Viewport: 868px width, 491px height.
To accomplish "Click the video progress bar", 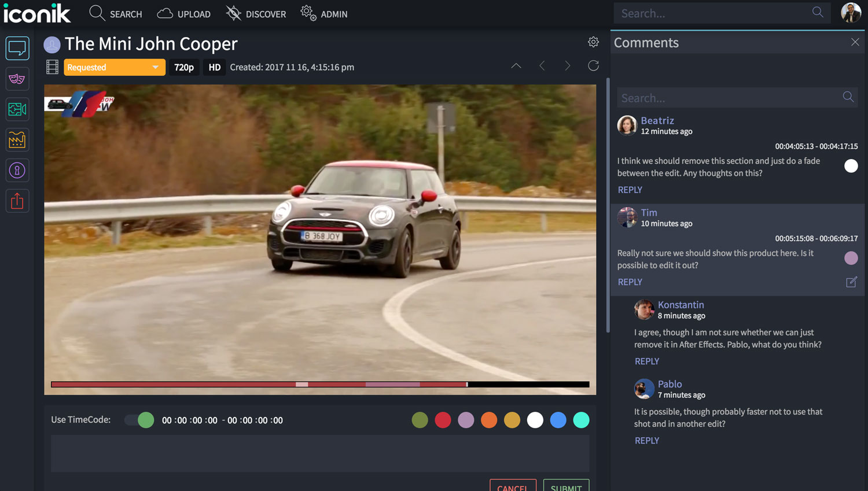I will (x=320, y=385).
